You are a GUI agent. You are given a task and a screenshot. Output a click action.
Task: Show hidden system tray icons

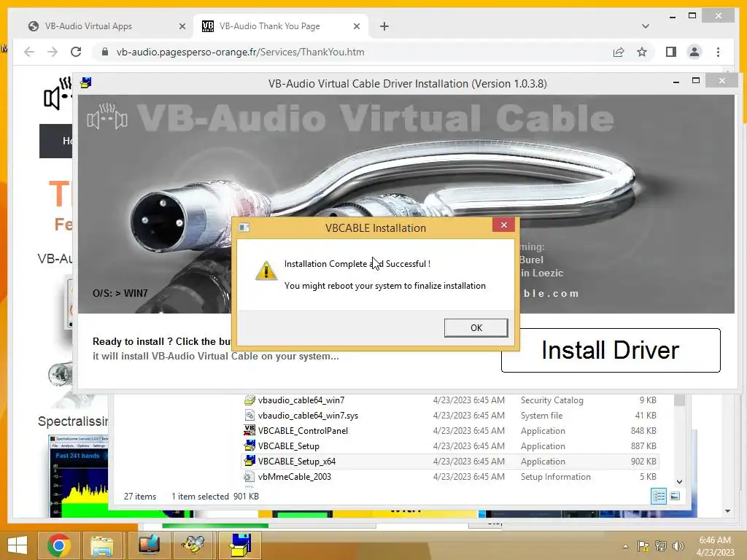pyautogui.click(x=625, y=546)
